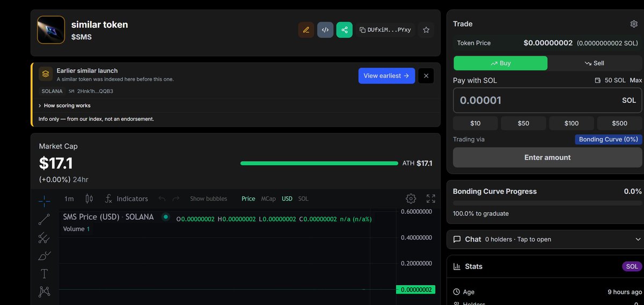Viewport: 644px width, 305px height.
Task: Click the Bonding Curve Progress bar
Action: pos(547,203)
